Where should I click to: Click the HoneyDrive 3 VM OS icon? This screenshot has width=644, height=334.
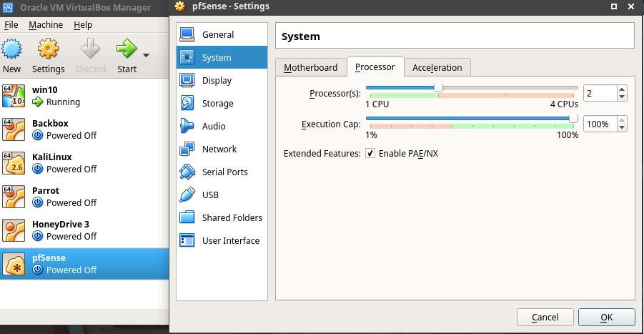(14, 230)
